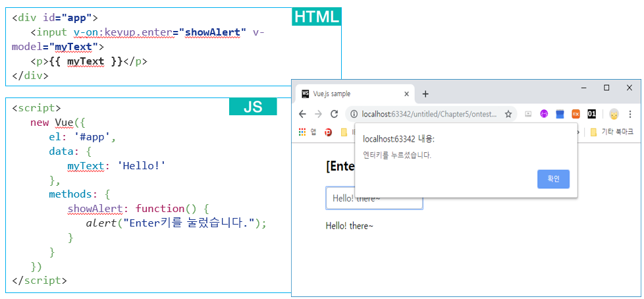Click the page heading starting with [Ente
The height and width of the screenshot is (299, 644).
[340, 167]
